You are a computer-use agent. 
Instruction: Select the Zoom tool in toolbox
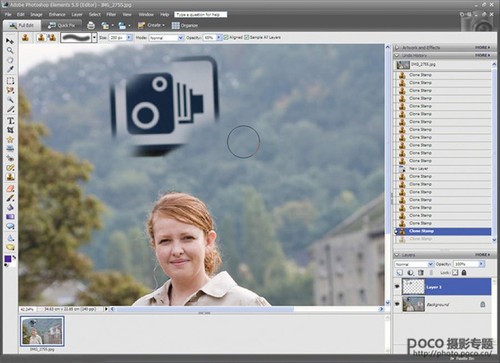click(10, 50)
